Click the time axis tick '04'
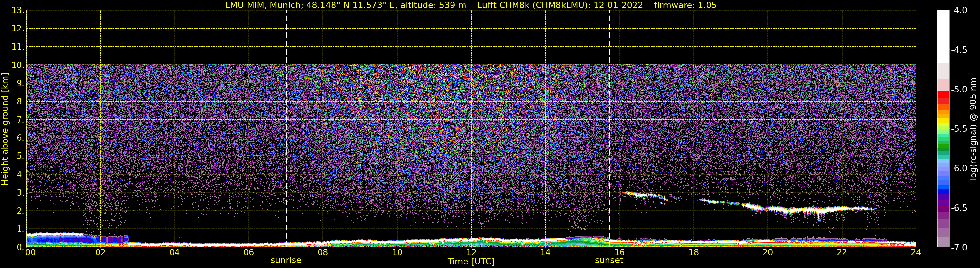 click(175, 252)
